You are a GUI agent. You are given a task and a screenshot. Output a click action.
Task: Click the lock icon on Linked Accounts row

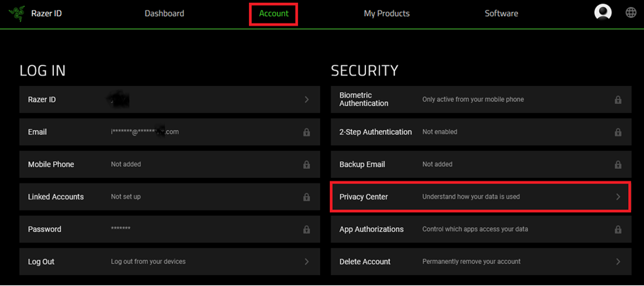click(306, 197)
